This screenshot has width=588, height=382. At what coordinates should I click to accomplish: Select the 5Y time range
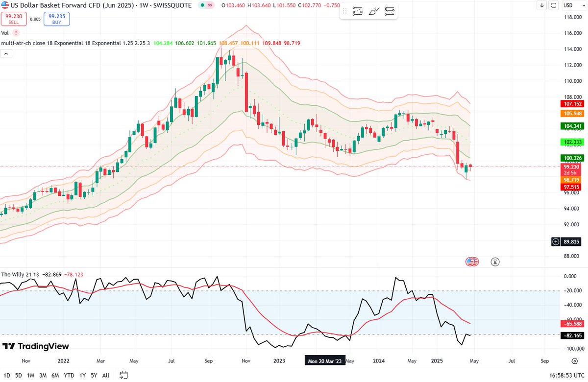94,376
